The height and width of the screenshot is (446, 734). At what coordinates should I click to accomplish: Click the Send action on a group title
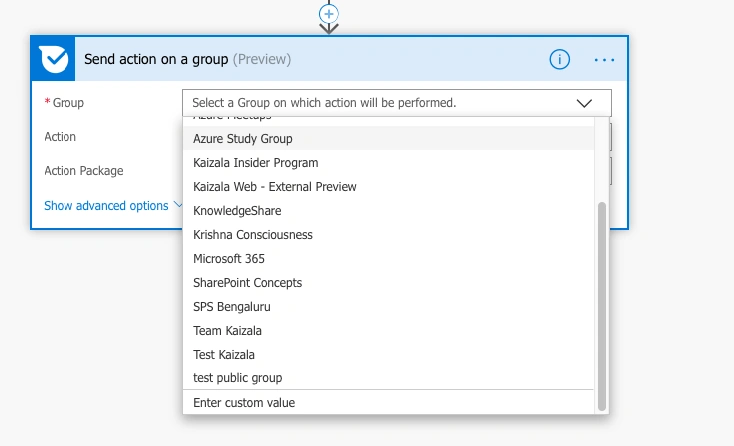tap(156, 59)
